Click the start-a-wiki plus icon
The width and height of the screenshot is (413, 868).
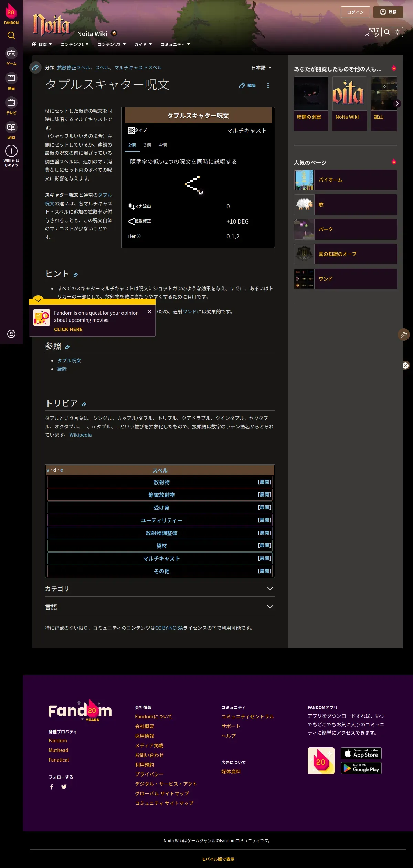point(11,151)
